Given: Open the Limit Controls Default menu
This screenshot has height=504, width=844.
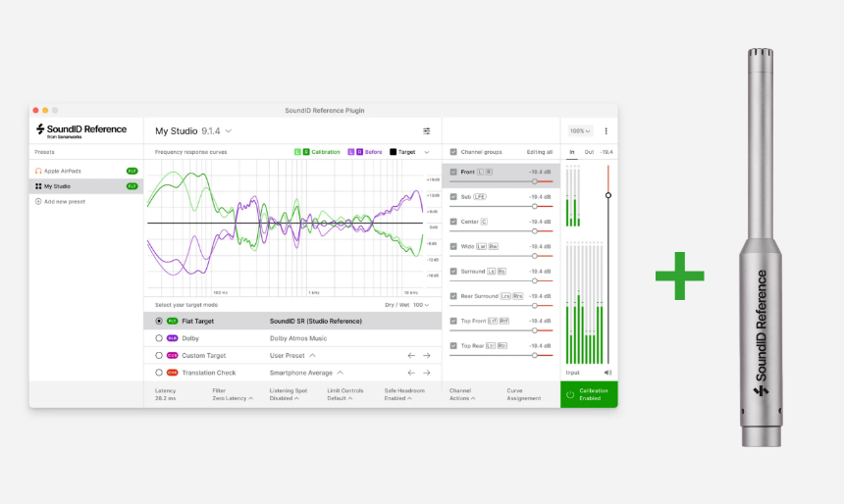Looking at the screenshot, I should [345, 395].
